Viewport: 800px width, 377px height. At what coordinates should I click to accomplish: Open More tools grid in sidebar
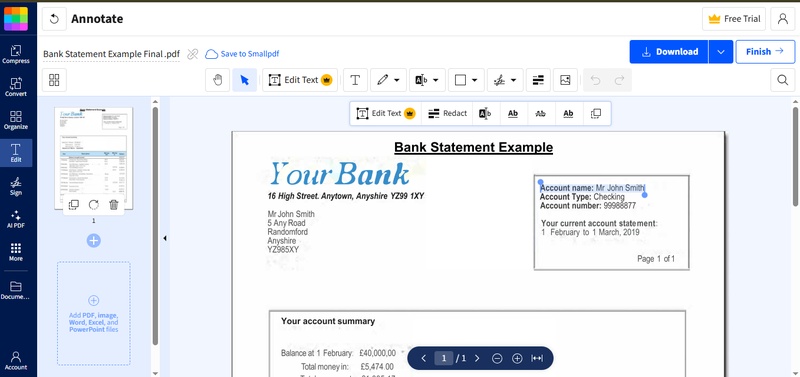(x=16, y=252)
